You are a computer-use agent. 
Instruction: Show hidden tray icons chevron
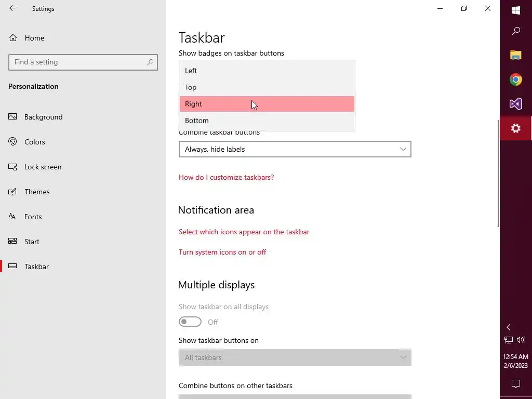pyautogui.click(x=509, y=327)
